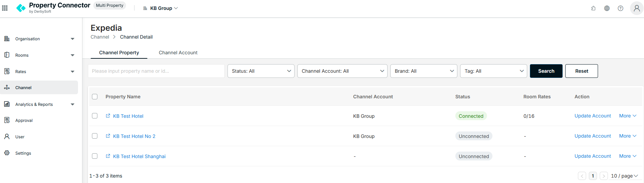Click the Settings gear icon in the sidebar
644x183 pixels.
(x=7, y=153)
